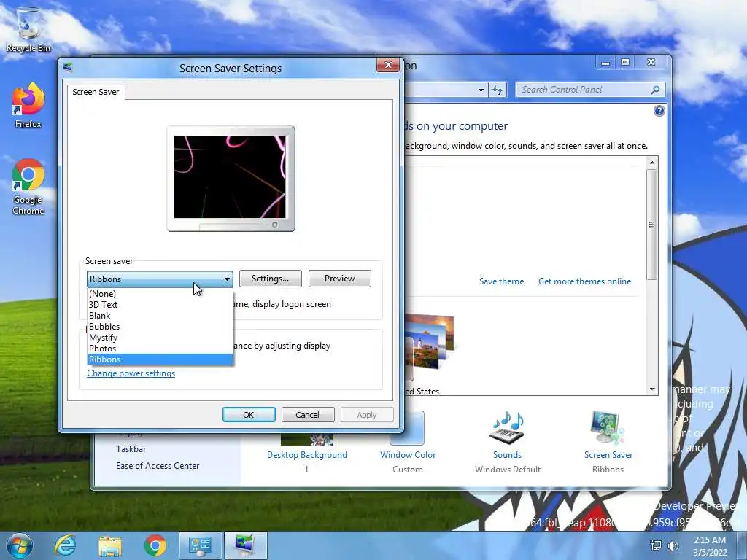Image resolution: width=747 pixels, height=560 pixels.
Task: Open the Windows Start button
Action: coord(19,545)
